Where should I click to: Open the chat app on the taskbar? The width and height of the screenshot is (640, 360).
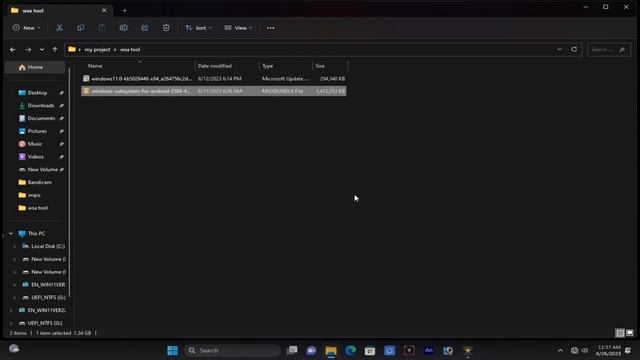click(311, 350)
